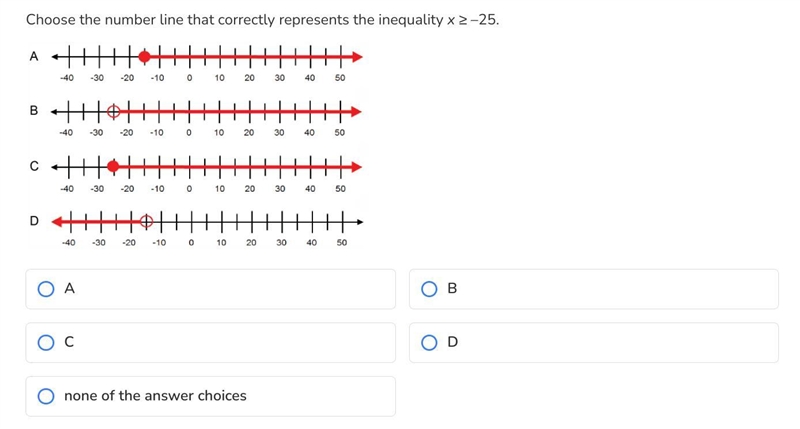The width and height of the screenshot is (800, 429).
Task: Click the 10 tick label under number line B
Action: tap(219, 133)
